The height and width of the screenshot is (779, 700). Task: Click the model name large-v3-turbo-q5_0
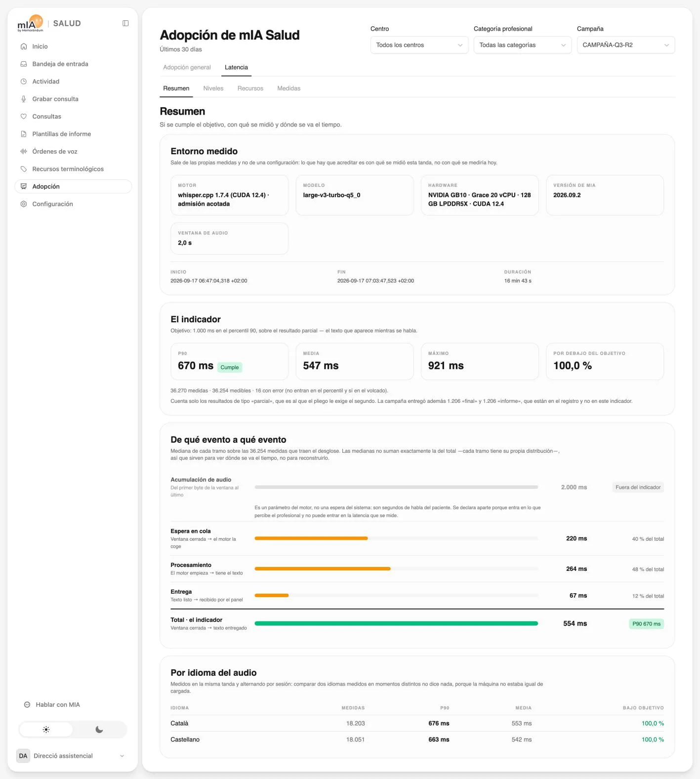pos(331,195)
